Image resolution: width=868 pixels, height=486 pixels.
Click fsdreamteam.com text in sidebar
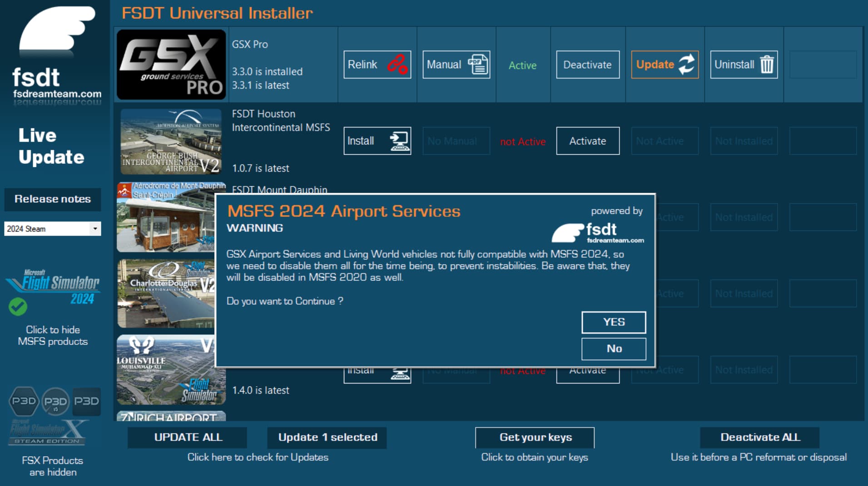(x=57, y=94)
